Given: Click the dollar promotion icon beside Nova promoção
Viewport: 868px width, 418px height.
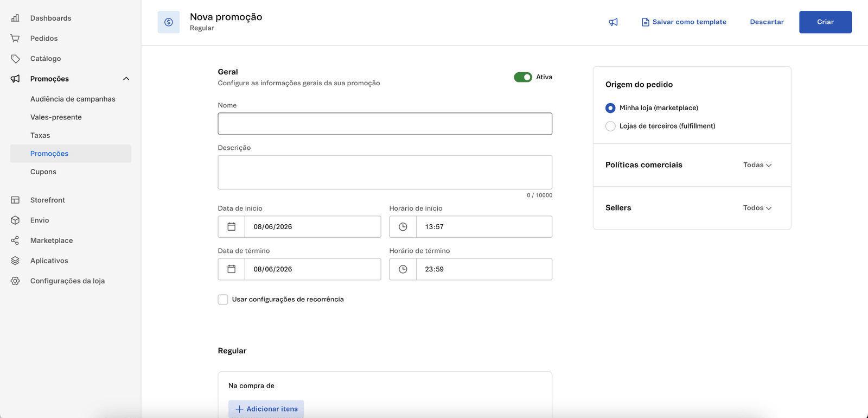Looking at the screenshot, I should 169,22.
